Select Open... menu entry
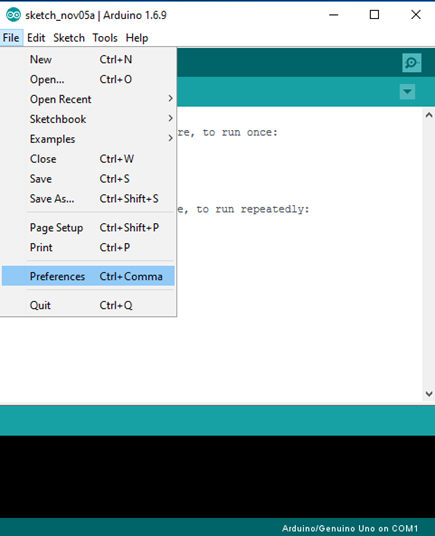 [x=88, y=79]
